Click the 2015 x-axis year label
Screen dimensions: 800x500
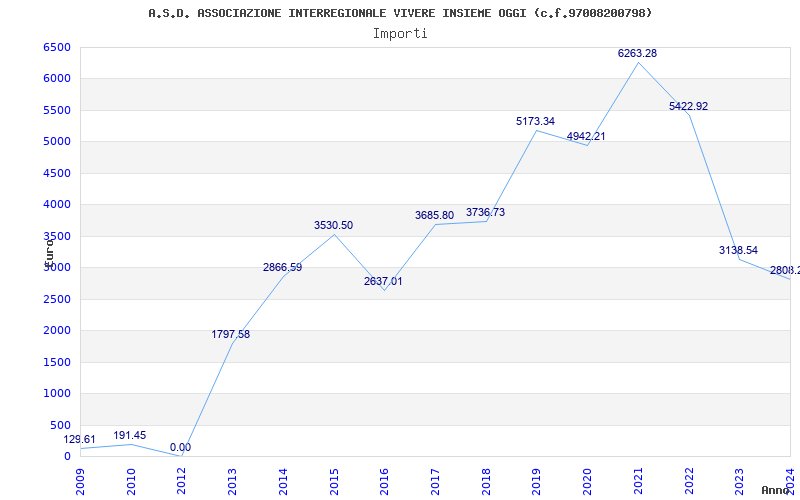334,482
